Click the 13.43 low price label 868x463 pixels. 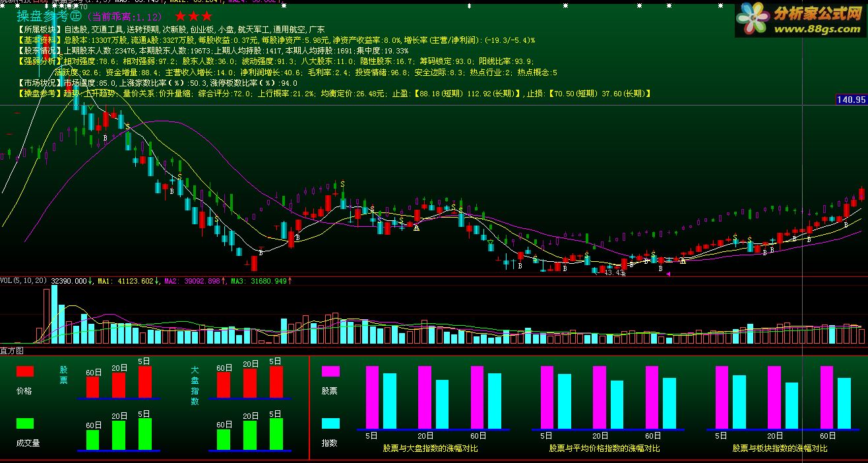[615, 272]
